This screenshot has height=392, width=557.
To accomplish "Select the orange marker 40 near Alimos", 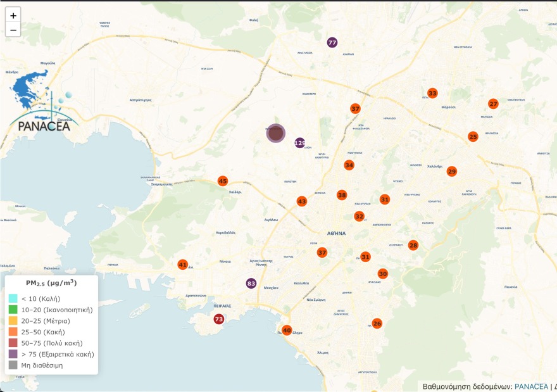I will (x=287, y=331).
